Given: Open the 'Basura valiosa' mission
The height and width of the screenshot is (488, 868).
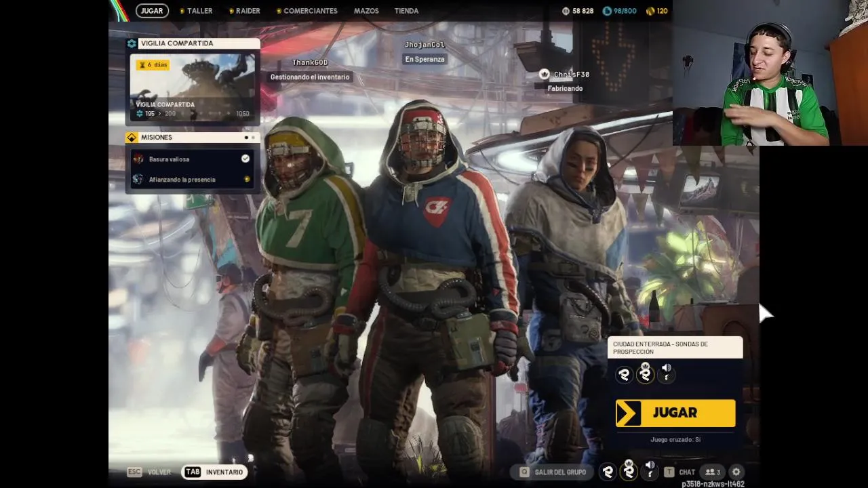Looking at the screenshot, I should (193, 159).
